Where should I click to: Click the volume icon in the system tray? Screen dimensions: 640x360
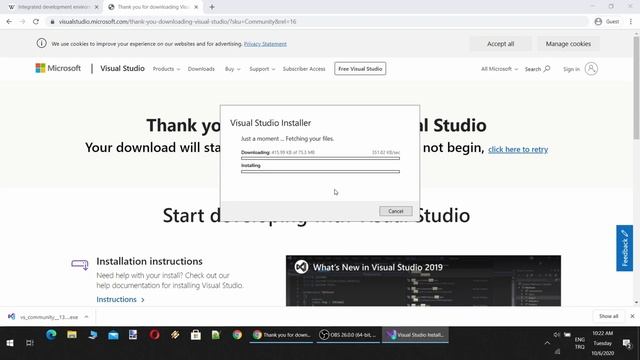556,335
